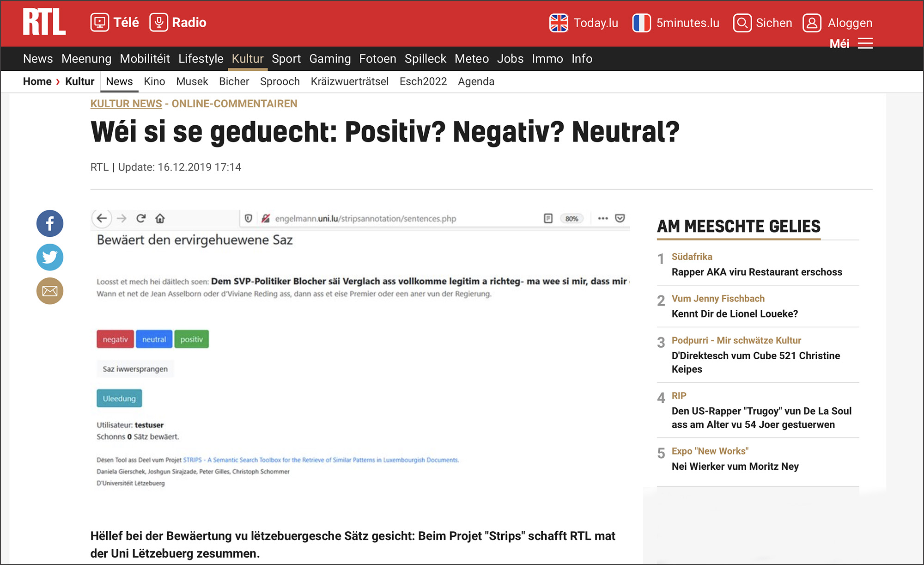
Task: Click the KULTUR NEWS category link
Action: click(126, 104)
